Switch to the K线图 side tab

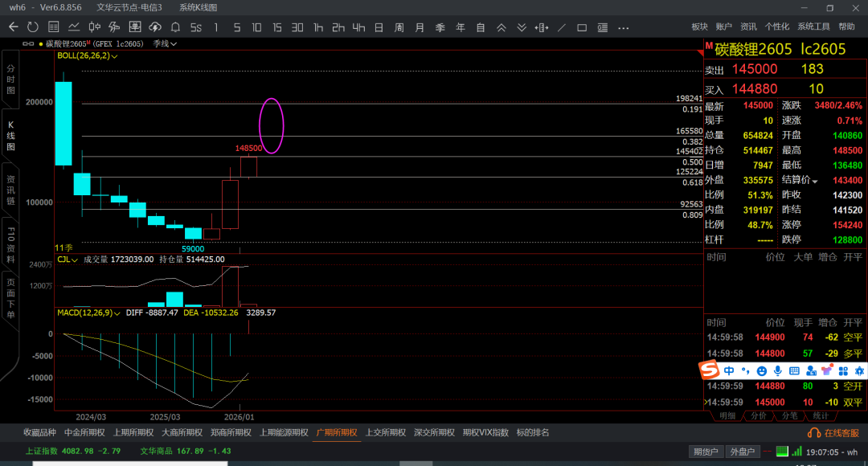point(10,136)
